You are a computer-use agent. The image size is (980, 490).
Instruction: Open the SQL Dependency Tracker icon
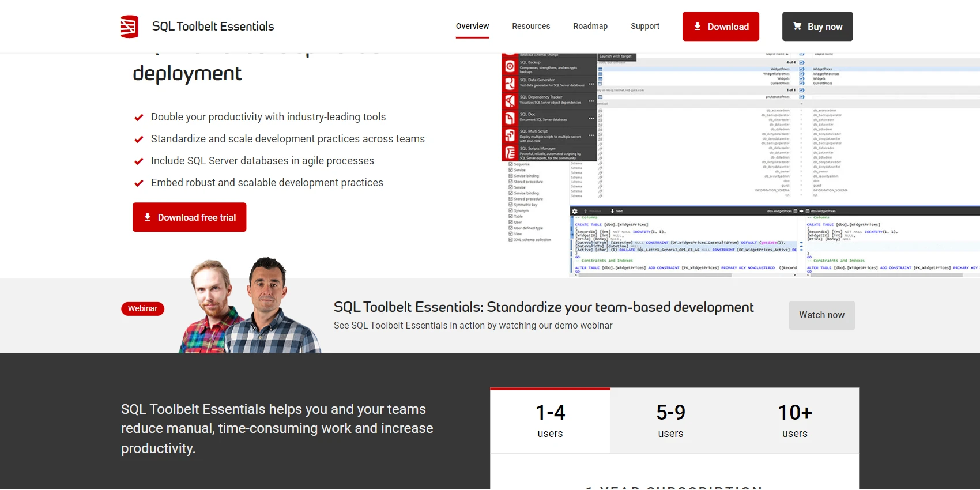[x=510, y=101]
